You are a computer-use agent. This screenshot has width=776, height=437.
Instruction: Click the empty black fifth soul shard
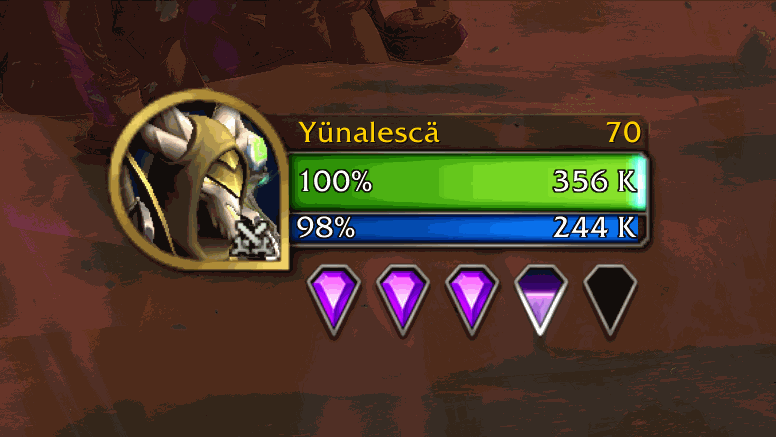coord(610,300)
